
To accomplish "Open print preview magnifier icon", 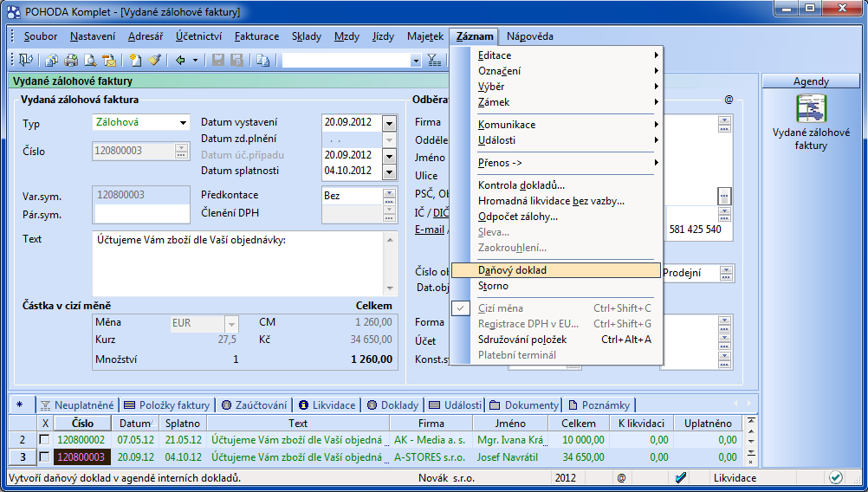I will [90, 60].
